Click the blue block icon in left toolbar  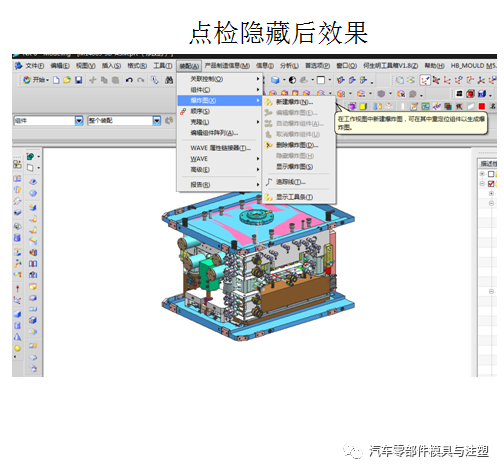tap(17, 314)
